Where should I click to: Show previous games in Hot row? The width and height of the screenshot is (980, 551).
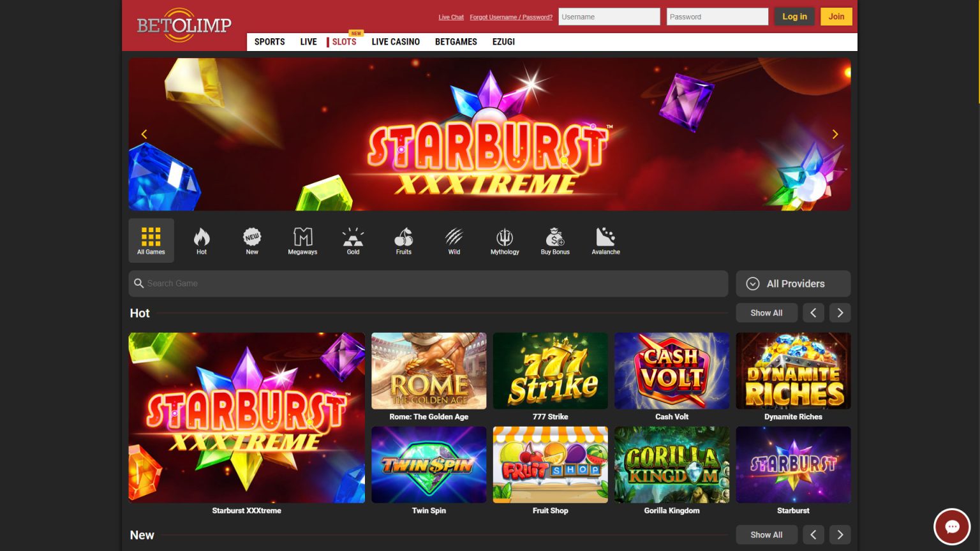(x=813, y=313)
